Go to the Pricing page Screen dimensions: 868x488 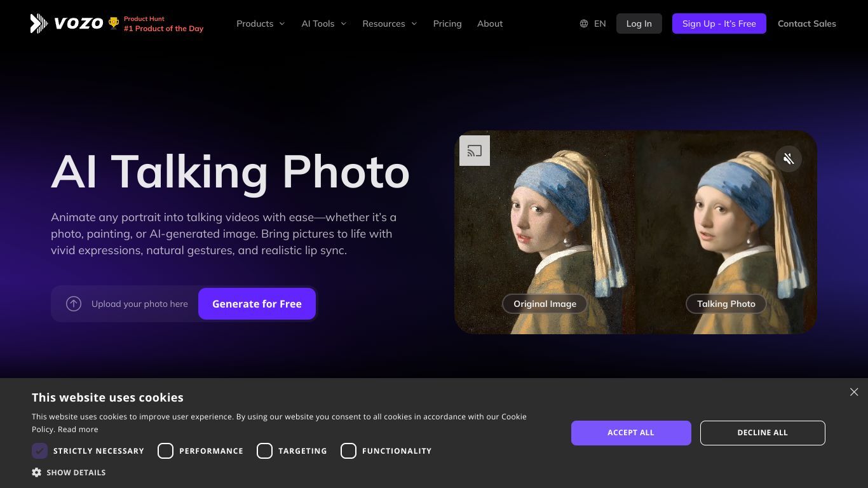[447, 24]
